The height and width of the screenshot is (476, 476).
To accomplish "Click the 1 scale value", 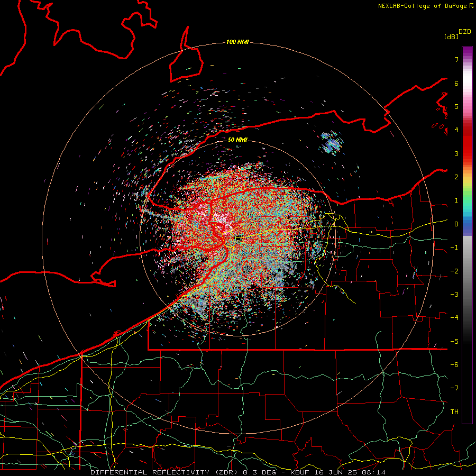I will coord(456,200).
